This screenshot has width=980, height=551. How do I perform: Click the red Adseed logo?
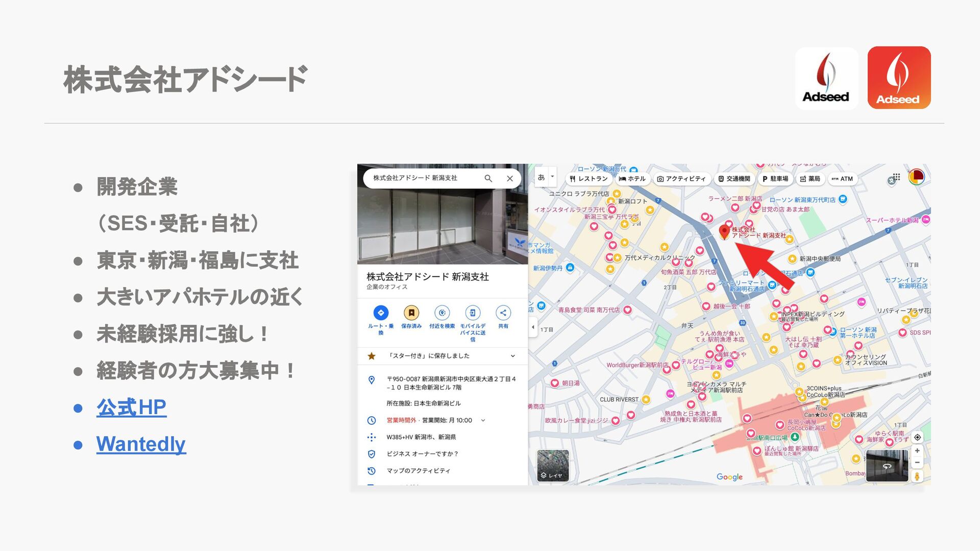click(899, 78)
